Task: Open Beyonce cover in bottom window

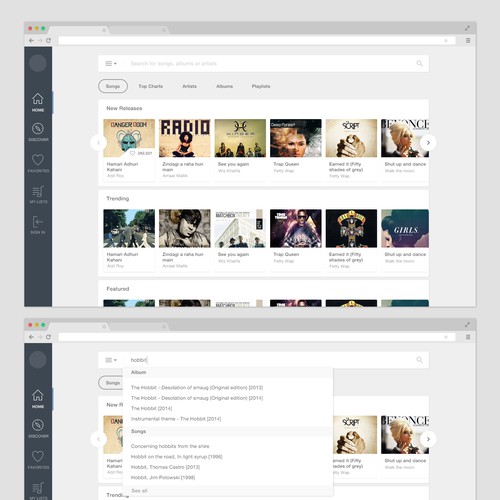Action: point(405,435)
